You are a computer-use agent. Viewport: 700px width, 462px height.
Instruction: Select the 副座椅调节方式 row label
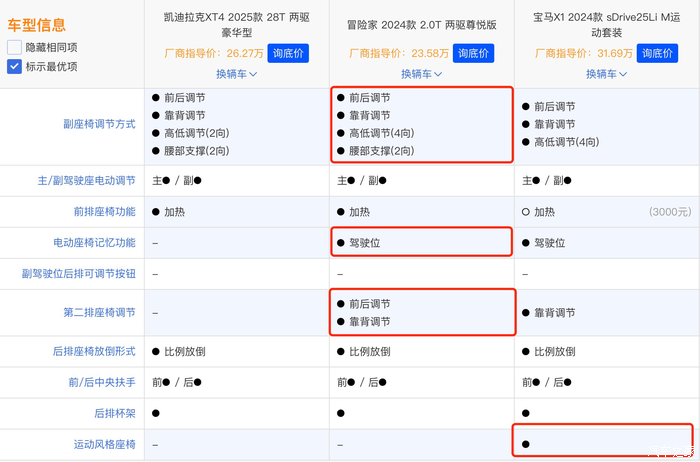(x=98, y=125)
